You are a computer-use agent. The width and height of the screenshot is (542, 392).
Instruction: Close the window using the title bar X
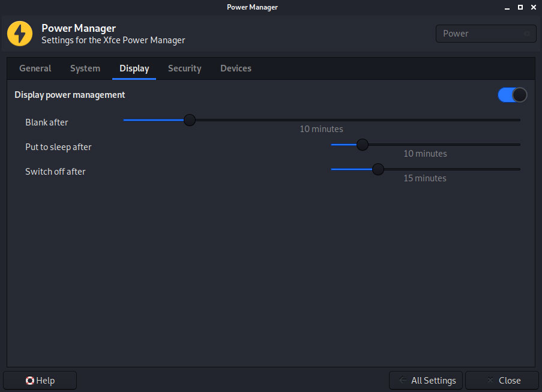pos(534,7)
